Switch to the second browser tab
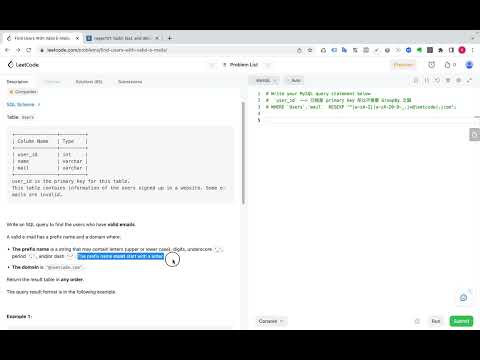Image resolution: width=480 pixels, height=360 pixels. click(x=122, y=38)
